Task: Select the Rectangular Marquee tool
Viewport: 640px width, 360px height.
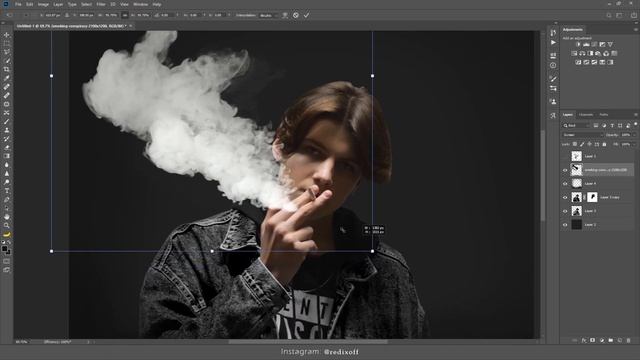Action: coord(7,44)
